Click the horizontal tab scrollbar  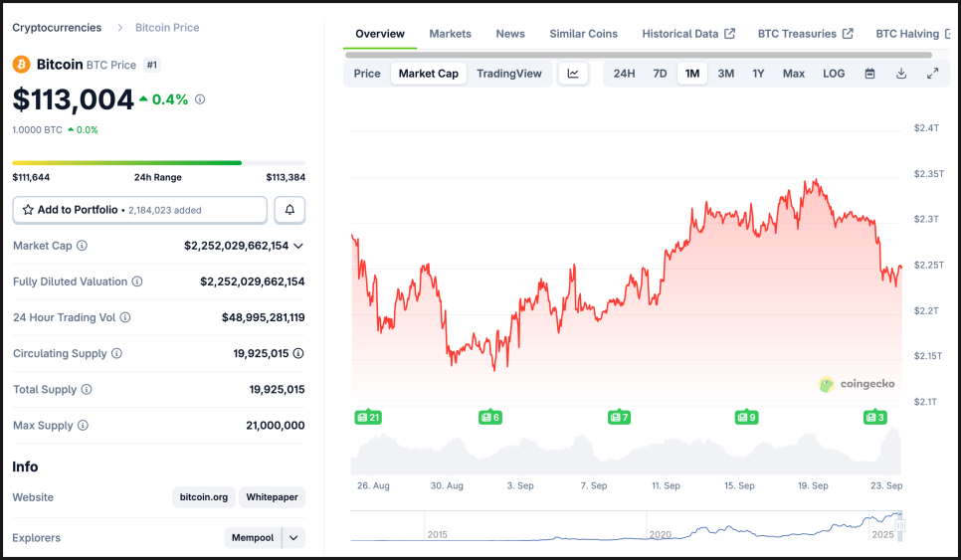pyautogui.click(x=639, y=55)
